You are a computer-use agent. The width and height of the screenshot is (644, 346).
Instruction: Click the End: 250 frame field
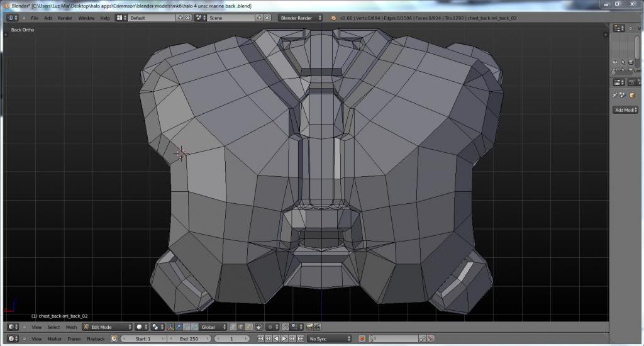coord(189,338)
